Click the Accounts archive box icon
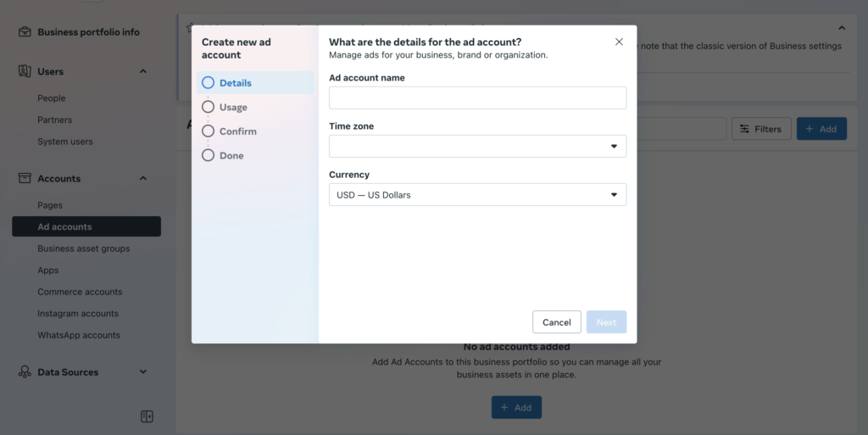This screenshot has height=435, width=868. pos(25,178)
